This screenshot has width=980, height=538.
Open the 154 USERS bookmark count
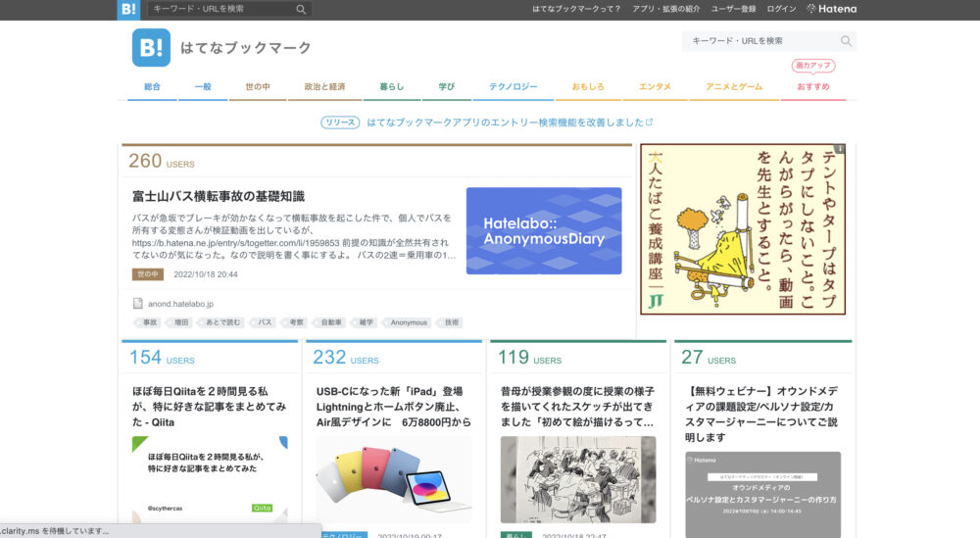pyautogui.click(x=162, y=358)
